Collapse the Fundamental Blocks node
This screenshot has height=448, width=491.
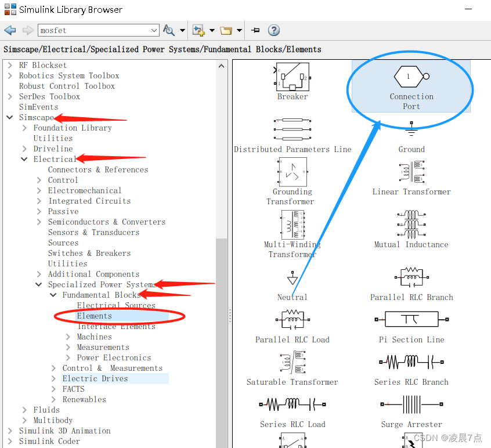[x=53, y=295]
